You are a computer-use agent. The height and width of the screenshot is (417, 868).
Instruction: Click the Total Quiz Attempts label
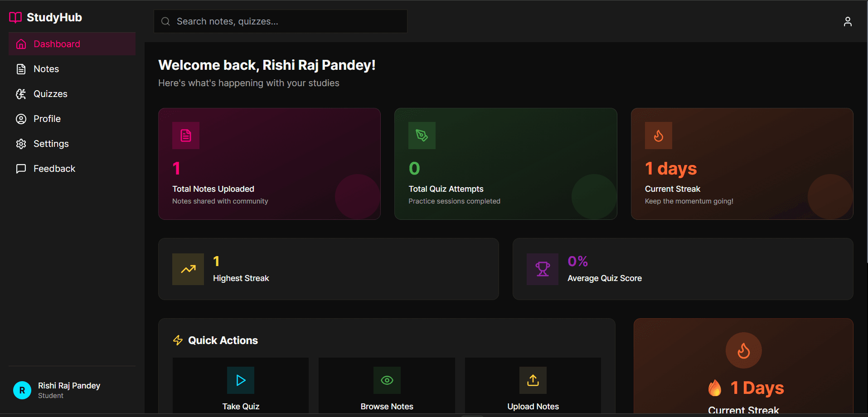click(x=446, y=189)
